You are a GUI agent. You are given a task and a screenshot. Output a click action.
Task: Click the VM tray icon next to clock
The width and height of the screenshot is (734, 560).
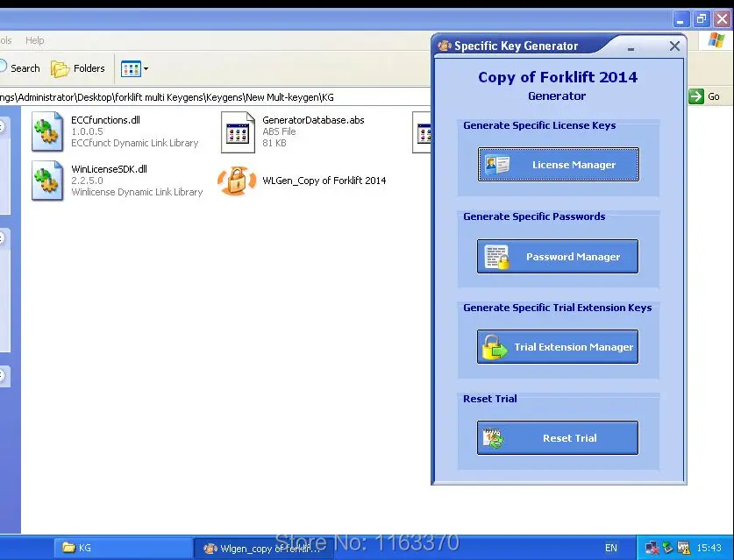(x=683, y=548)
